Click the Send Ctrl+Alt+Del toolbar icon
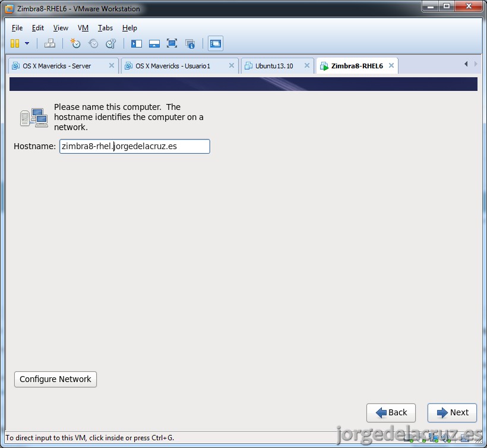Screen dimensions: 487x448 pos(50,43)
